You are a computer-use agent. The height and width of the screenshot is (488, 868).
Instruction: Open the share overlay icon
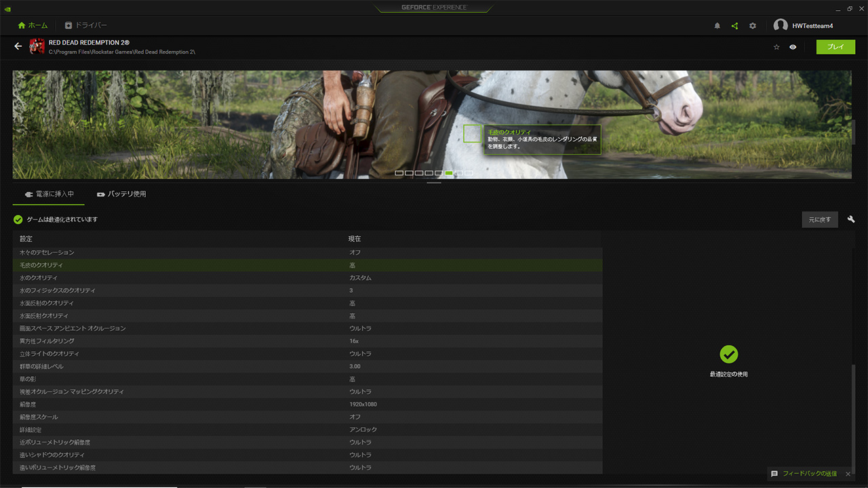(734, 26)
